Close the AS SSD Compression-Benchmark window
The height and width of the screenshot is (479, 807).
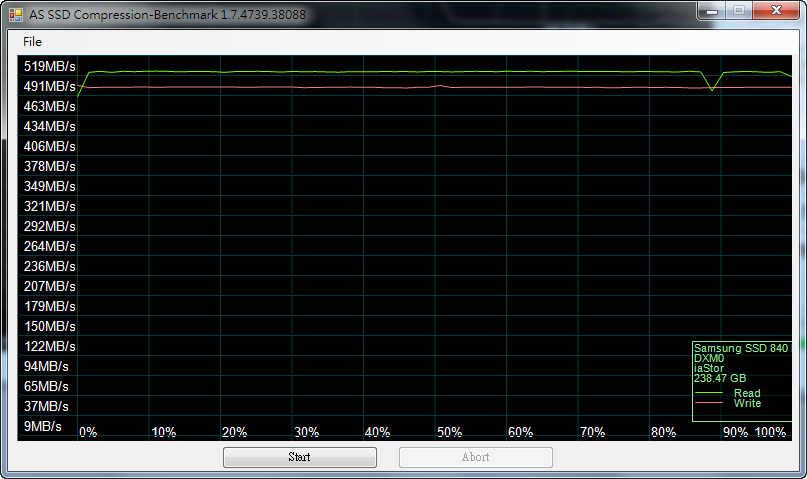coord(775,11)
